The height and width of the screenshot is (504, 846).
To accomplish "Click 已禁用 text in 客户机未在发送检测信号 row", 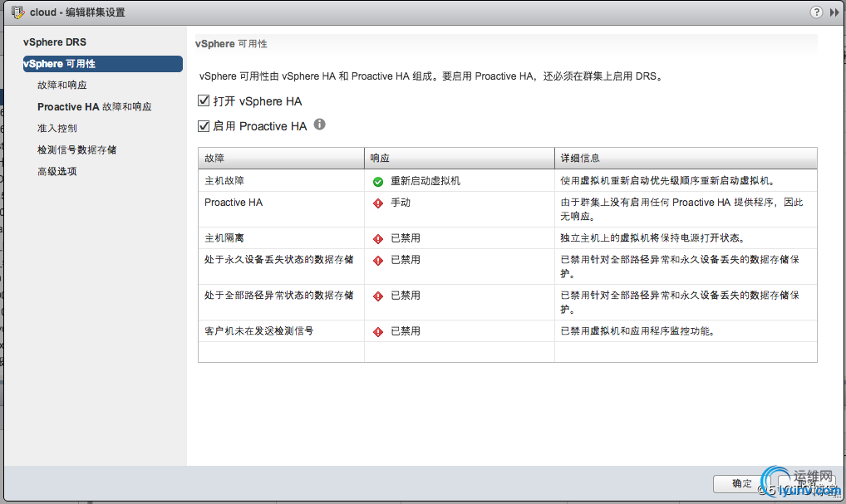I will [x=406, y=331].
